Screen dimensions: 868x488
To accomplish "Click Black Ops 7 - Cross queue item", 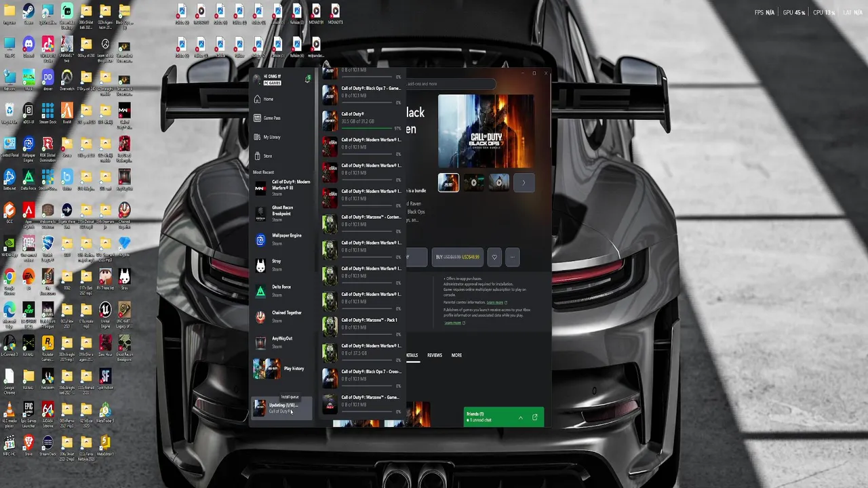I will click(x=362, y=377).
